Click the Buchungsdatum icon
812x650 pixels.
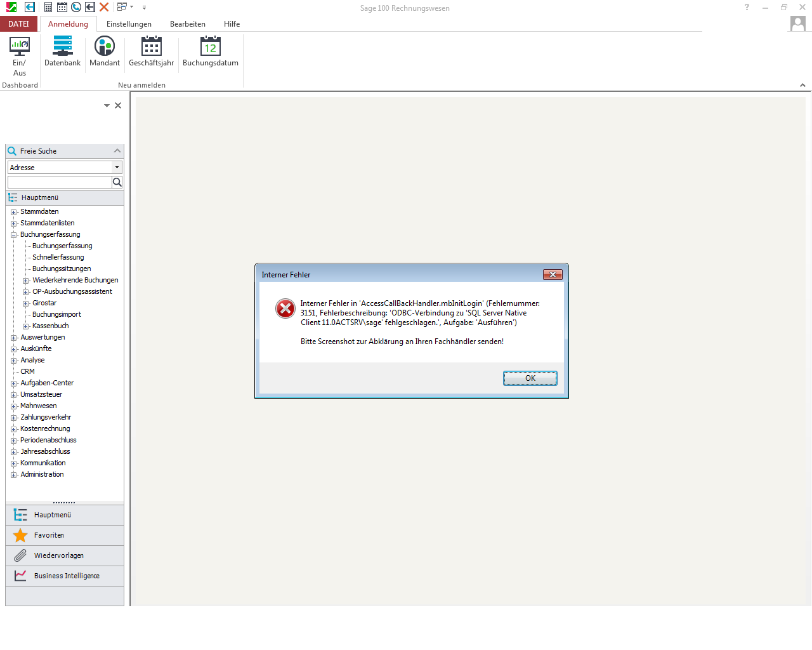210,47
